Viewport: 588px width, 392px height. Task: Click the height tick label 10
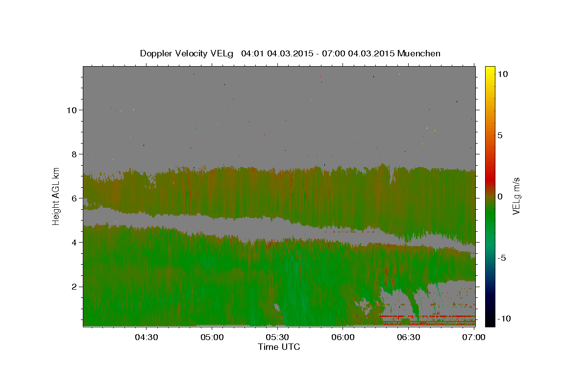pyautogui.click(x=73, y=110)
